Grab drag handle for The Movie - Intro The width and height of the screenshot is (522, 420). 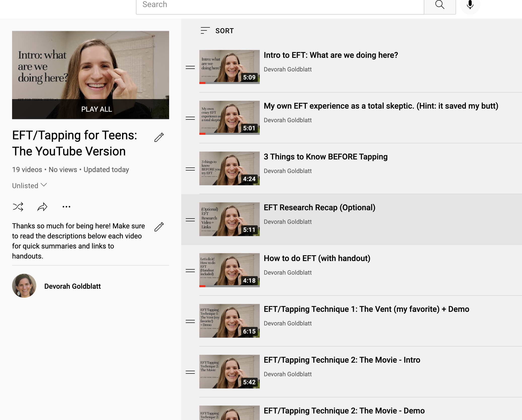pyautogui.click(x=190, y=372)
